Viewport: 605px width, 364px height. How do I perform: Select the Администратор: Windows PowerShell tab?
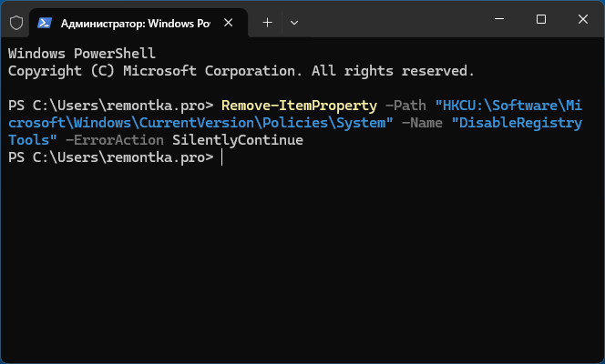[138, 23]
